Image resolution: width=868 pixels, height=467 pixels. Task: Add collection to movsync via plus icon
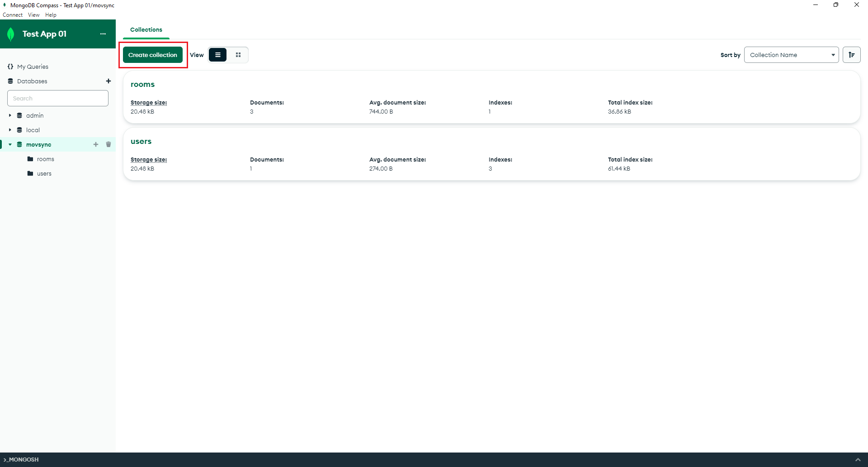[x=96, y=144]
